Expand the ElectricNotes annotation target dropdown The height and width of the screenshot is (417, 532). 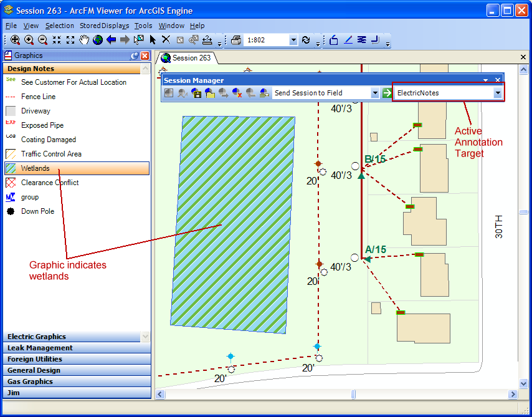(498, 93)
